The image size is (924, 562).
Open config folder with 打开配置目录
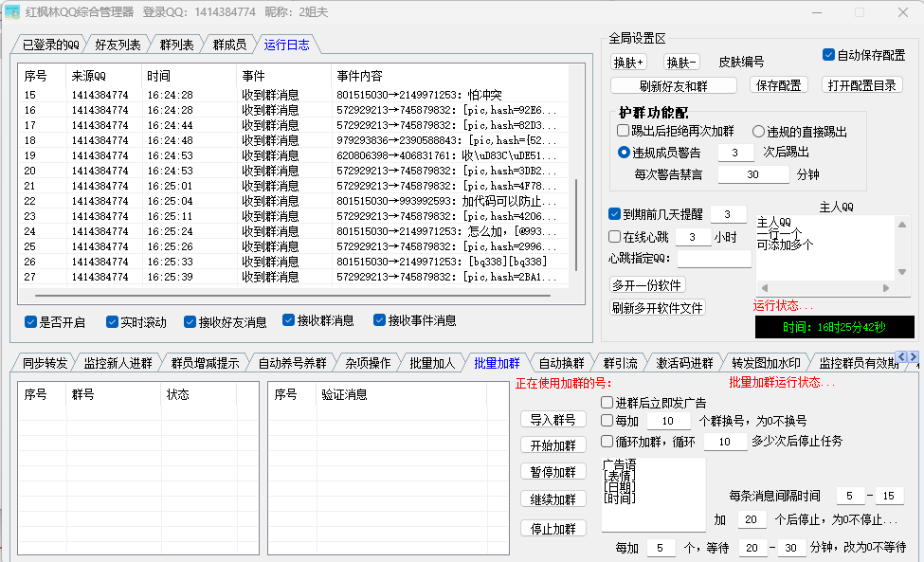click(861, 85)
